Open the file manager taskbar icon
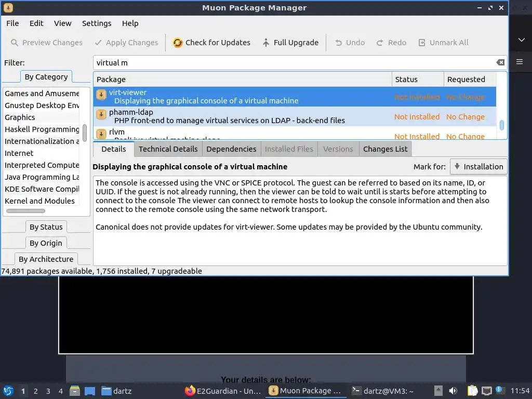The image size is (532, 399). pyautogui.click(x=75, y=391)
